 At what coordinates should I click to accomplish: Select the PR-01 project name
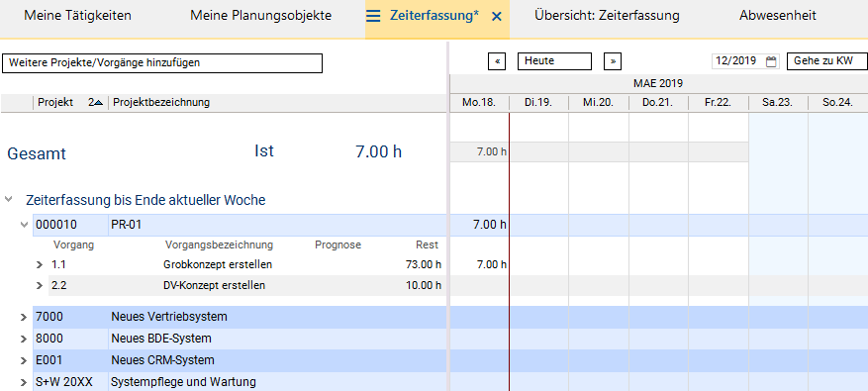pos(127,225)
